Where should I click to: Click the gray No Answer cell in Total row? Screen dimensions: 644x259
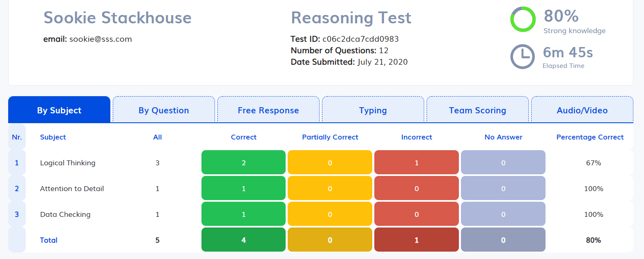tap(503, 240)
